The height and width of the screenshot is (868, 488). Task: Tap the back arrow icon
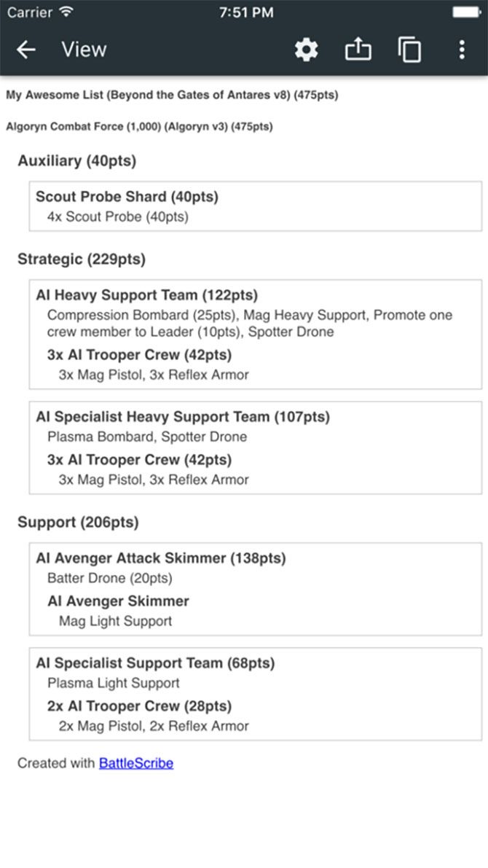point(26,50)
